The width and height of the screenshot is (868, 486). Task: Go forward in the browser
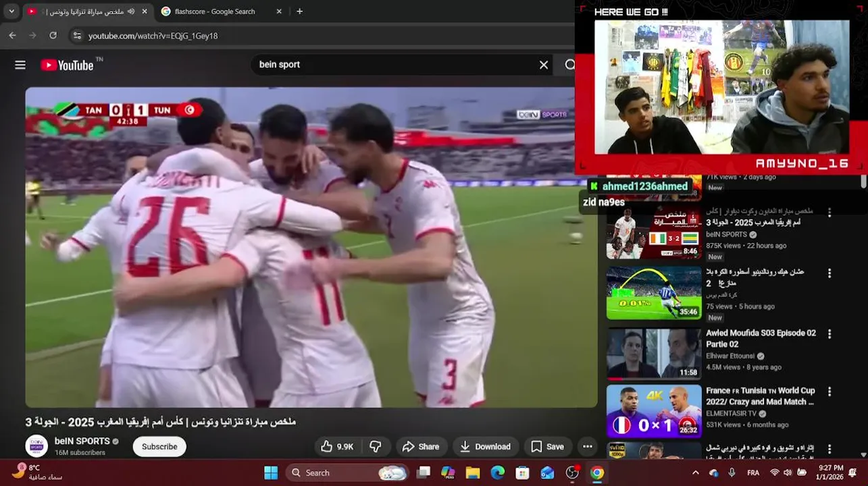[x=32, y=36]
